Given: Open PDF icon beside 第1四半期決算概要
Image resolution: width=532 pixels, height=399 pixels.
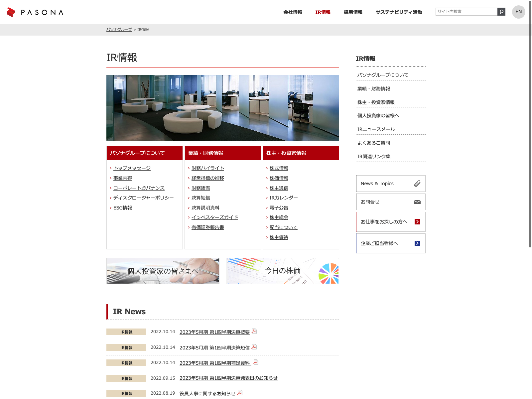Looking at the screenshot, I should click(254, 332).
